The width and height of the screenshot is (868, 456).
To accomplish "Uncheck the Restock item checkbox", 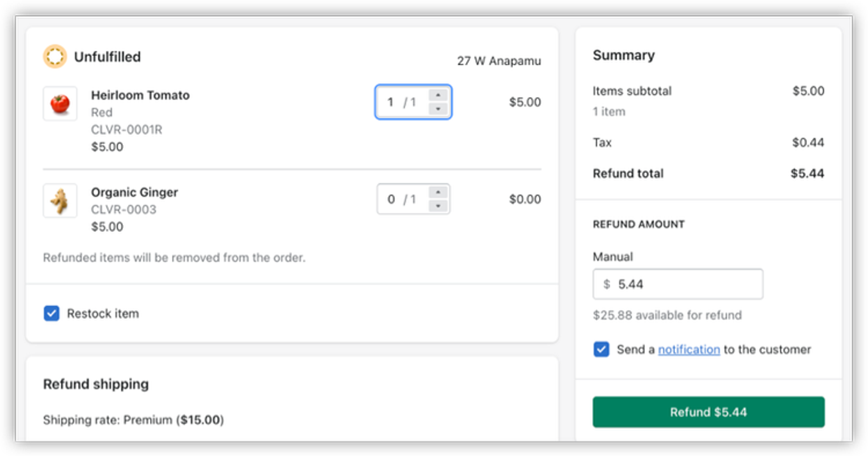I will coord(52,313).
